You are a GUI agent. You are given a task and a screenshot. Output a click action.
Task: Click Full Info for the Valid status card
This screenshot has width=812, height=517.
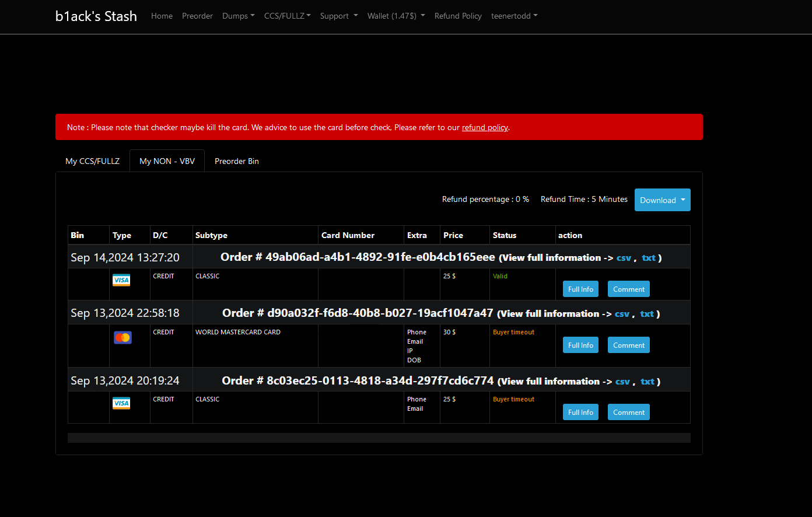pos(580,289)
